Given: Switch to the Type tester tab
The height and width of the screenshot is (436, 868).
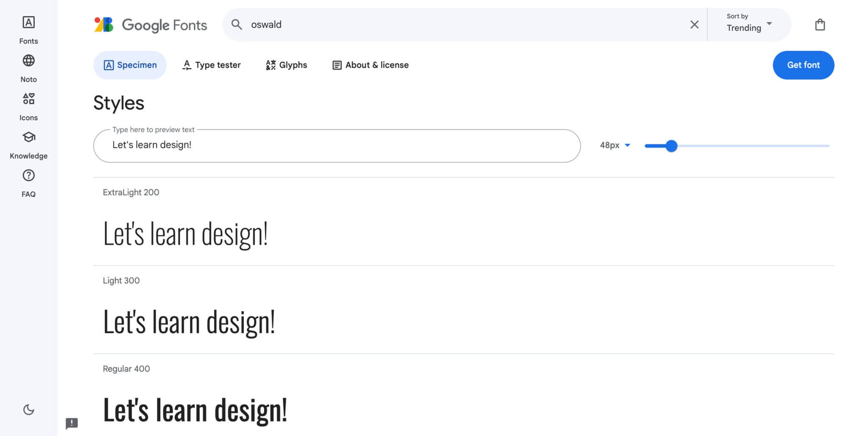Looking at the screenshot, I should [x=211, y=65].
